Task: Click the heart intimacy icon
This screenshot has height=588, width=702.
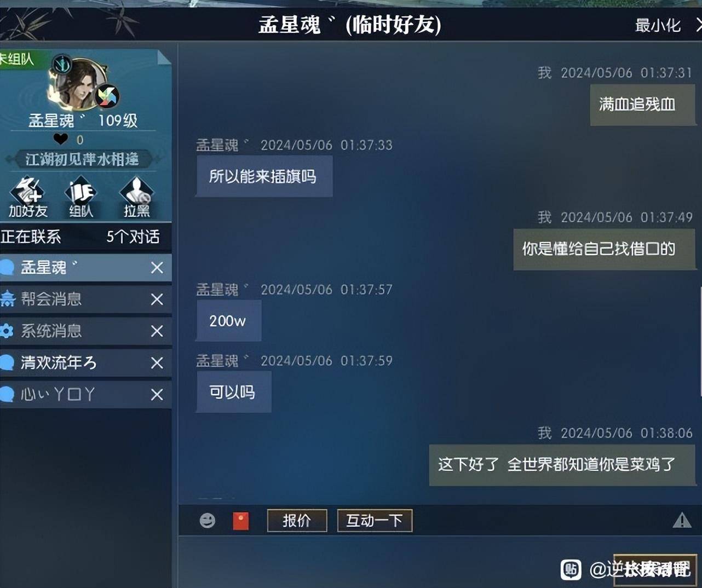Action: [x=60, y=139]
